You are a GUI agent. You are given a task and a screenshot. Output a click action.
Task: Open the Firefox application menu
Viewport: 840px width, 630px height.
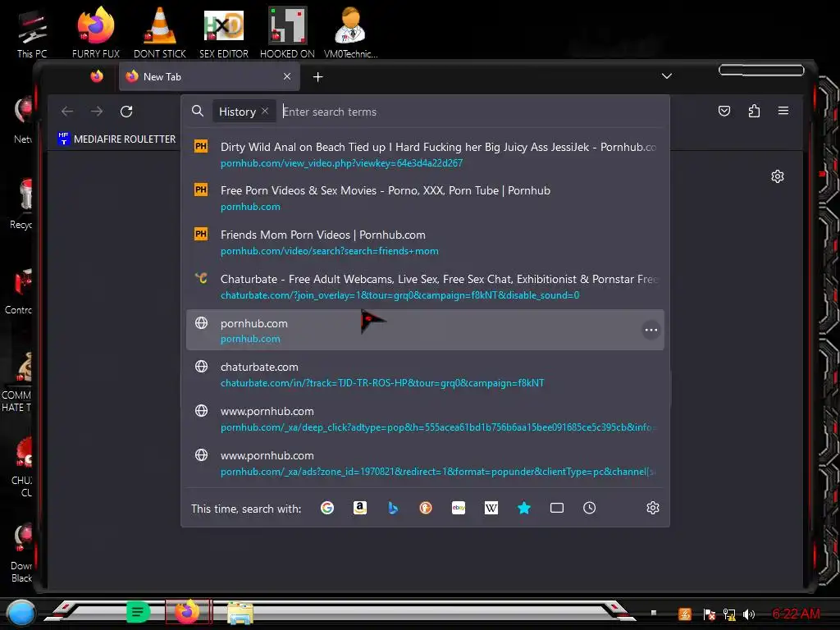[783, 111]
